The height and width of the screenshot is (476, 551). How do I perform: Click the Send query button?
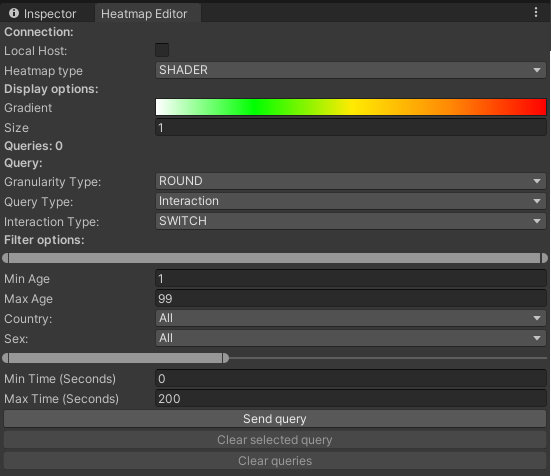pos(275,419)
